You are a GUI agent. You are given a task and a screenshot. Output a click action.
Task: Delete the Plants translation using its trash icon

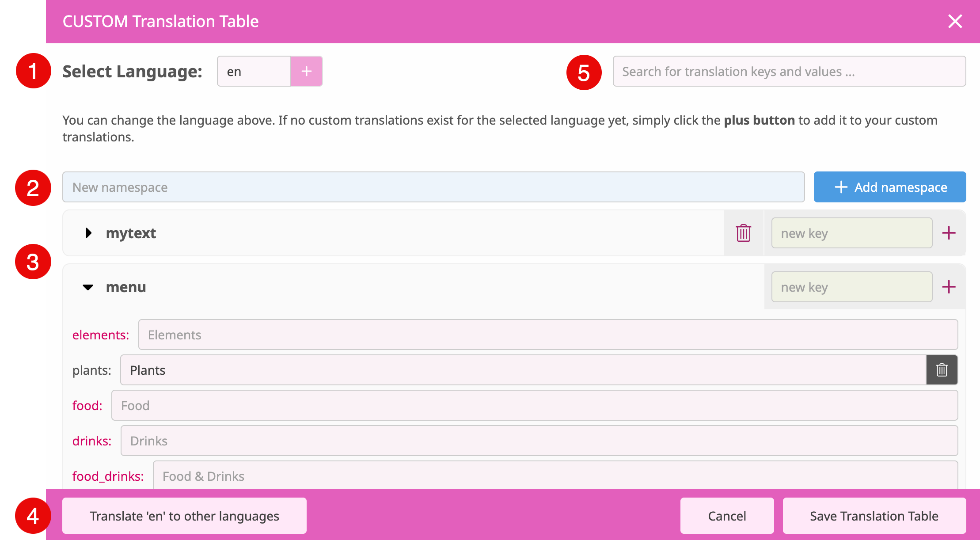pyautogui.click(x=942, y=370)
